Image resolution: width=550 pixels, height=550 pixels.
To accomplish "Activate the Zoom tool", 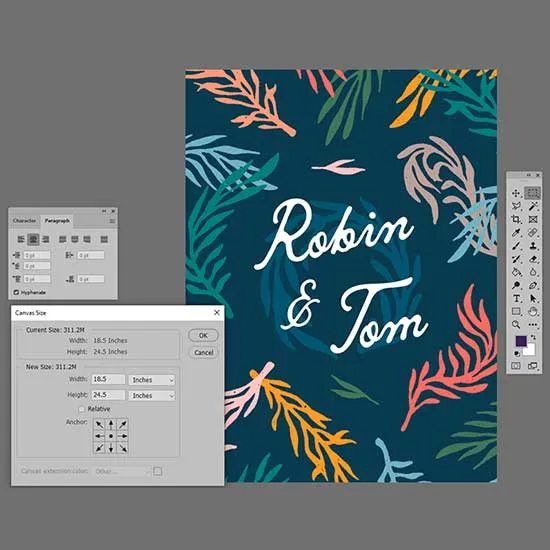I will [x=516, y=324].
